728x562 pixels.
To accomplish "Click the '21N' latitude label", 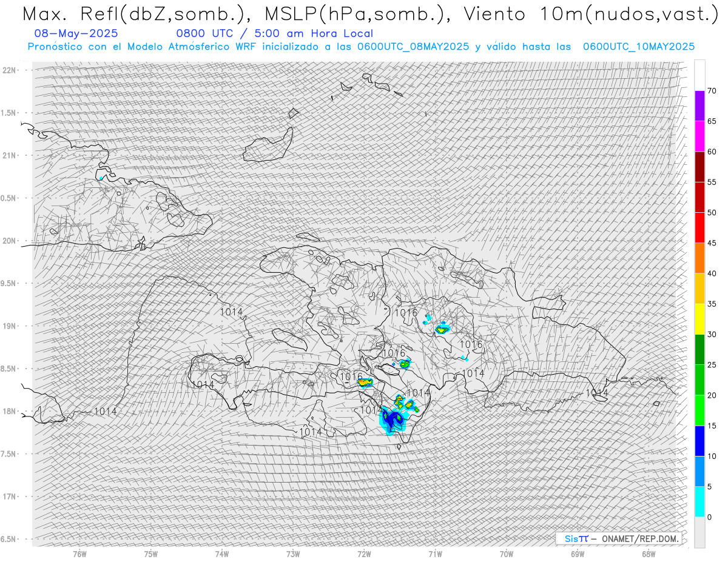I will coord(10,156).
